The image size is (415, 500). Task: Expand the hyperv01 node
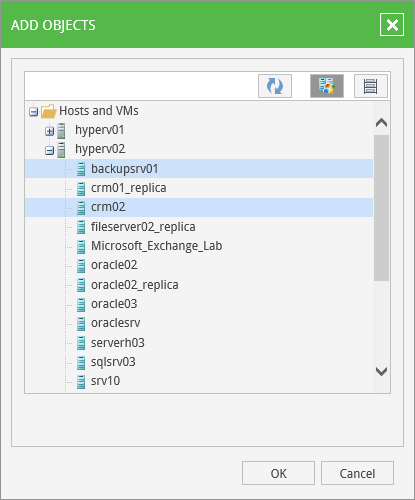coord(49,131)
